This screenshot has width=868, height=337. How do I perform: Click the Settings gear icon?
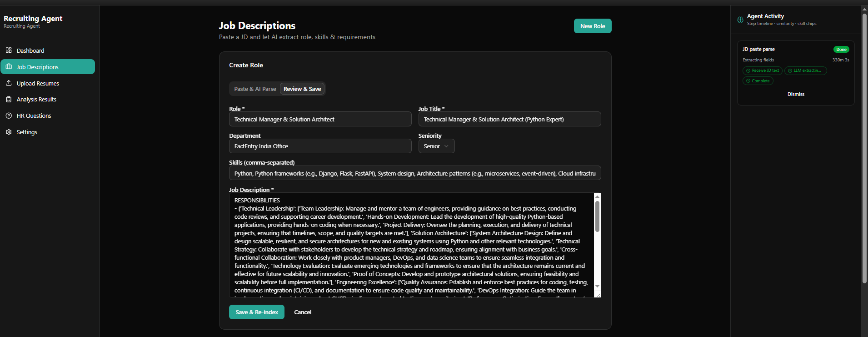pyautogui.click(x=9, y=132)
